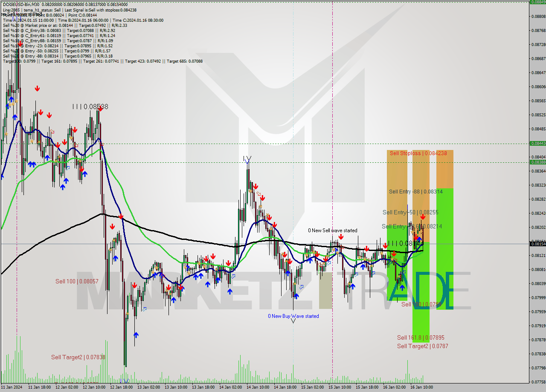
Task: Click red sell arrow under 'New Sell wave started'
Action: [341, 236]
